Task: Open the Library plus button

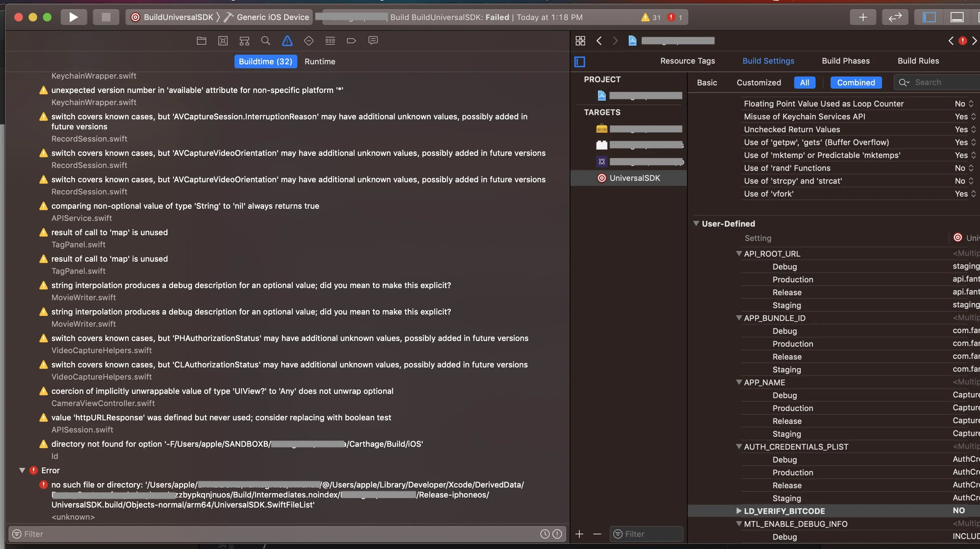Action: point(863,17)
